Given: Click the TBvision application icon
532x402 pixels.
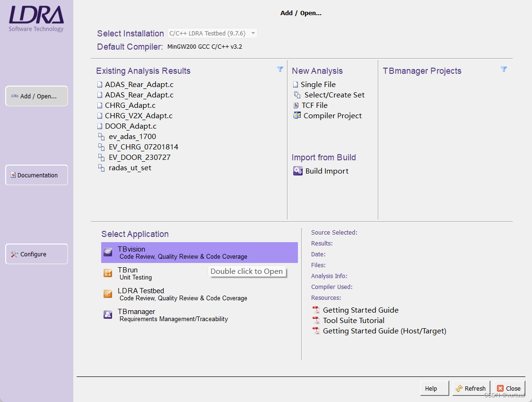Looking at the screenshot, I should 108,252.
